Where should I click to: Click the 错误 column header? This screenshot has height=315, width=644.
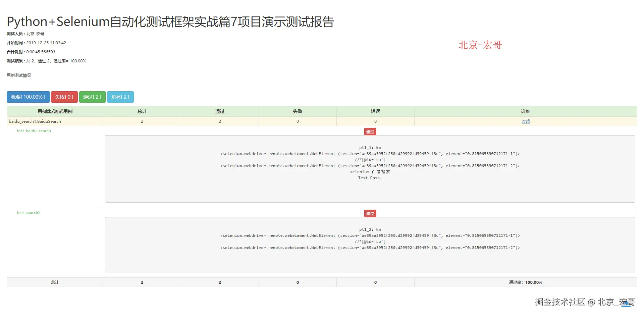(x=375, y=111)
